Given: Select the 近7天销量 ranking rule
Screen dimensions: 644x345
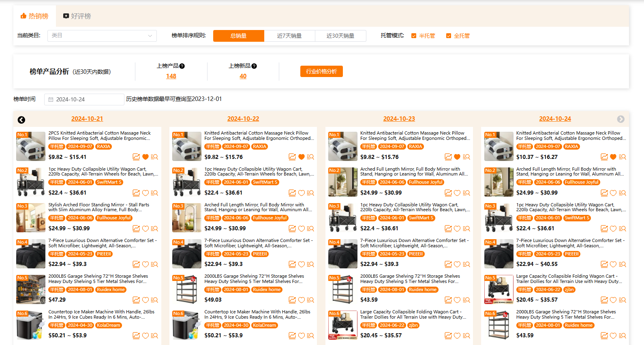Looking at the screenshot, I should click(289, 36).
